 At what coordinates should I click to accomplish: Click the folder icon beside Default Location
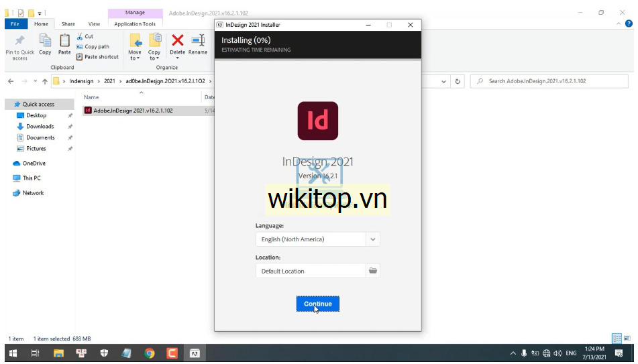point(373,271)
